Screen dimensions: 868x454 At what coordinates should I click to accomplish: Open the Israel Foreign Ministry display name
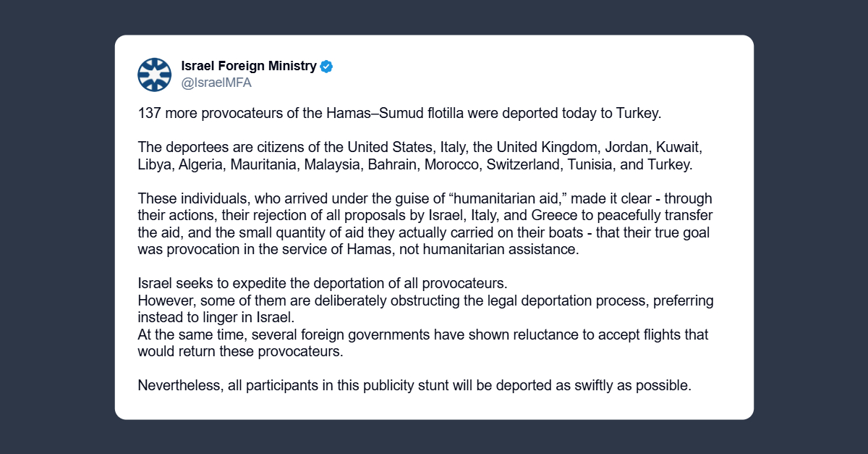248,67
